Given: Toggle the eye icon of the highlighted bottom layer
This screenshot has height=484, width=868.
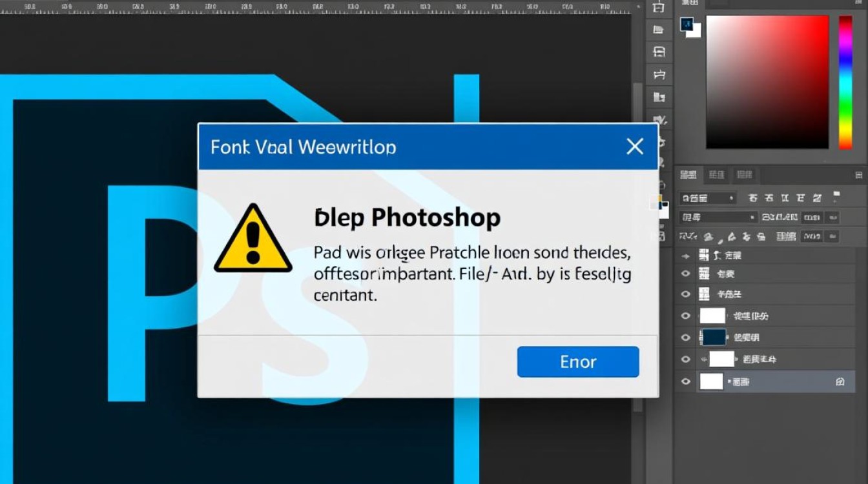Looking at the screenshot, I should 686,381.
